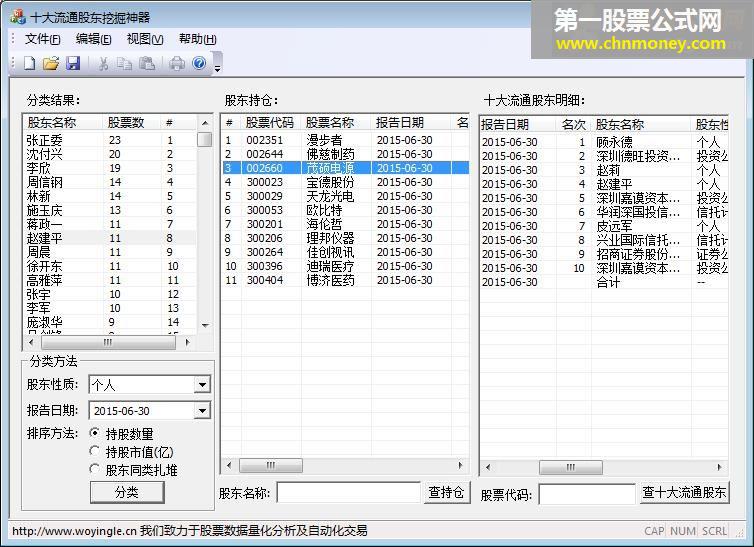This screenshot has width=754, height=547.
Task: Click the Paste clipboard toolbar icon
Action: [x=147, y=63]
